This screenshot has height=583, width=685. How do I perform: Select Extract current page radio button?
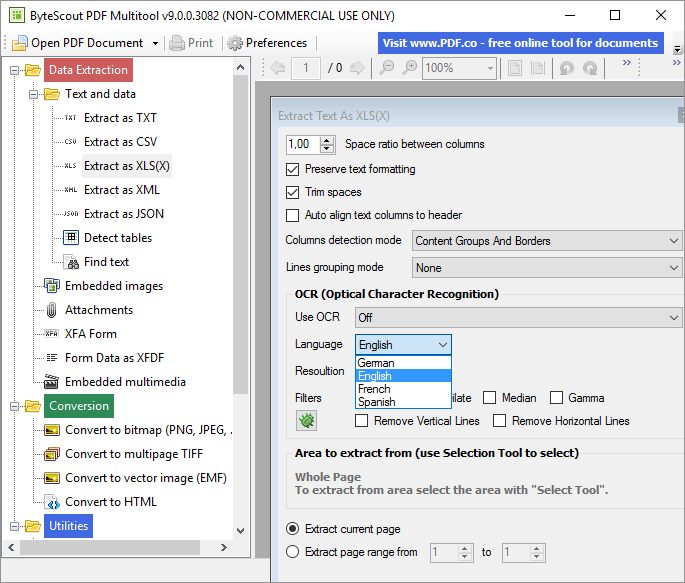292,529
